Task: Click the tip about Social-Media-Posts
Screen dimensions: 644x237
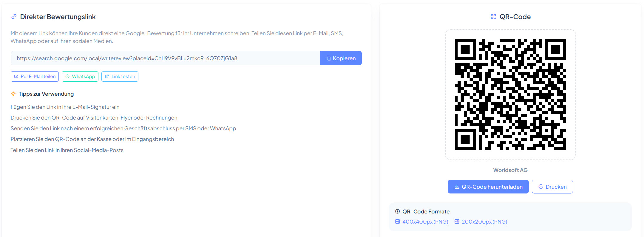Action: (x=67, y=150)
